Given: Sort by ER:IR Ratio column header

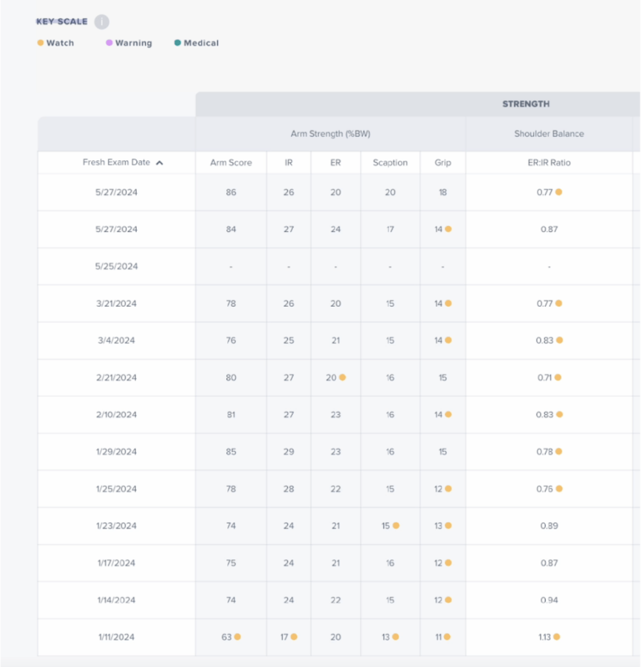Looking at the screenshot, I should 549,163.
